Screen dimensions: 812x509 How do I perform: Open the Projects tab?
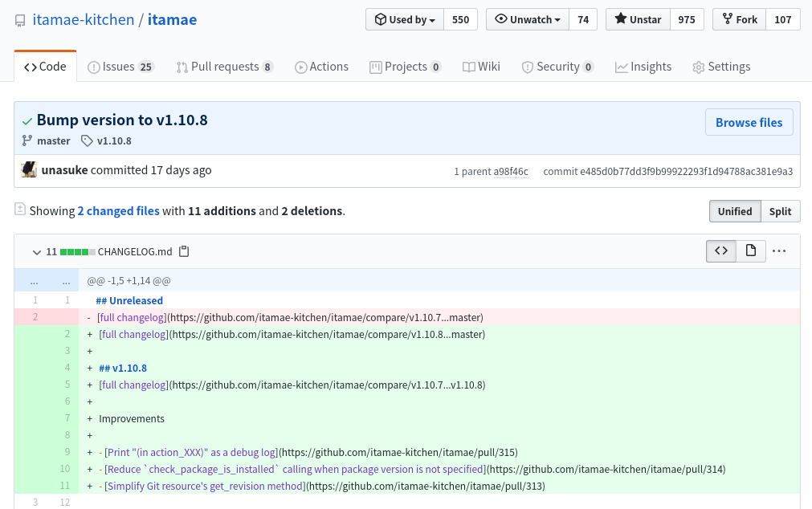[405, 67]
